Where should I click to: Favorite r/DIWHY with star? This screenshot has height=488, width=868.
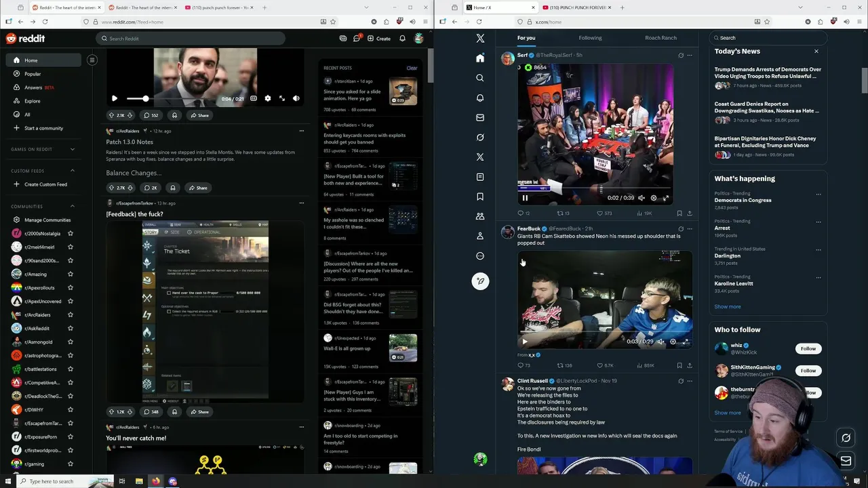(x=71, y=410)
